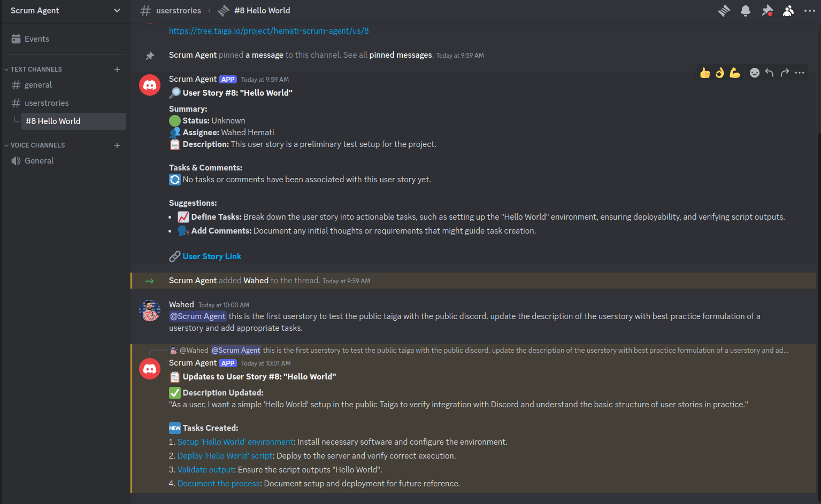Open the add reaction smiley picker
Screen dimensions: 821x504
(754, 73)
